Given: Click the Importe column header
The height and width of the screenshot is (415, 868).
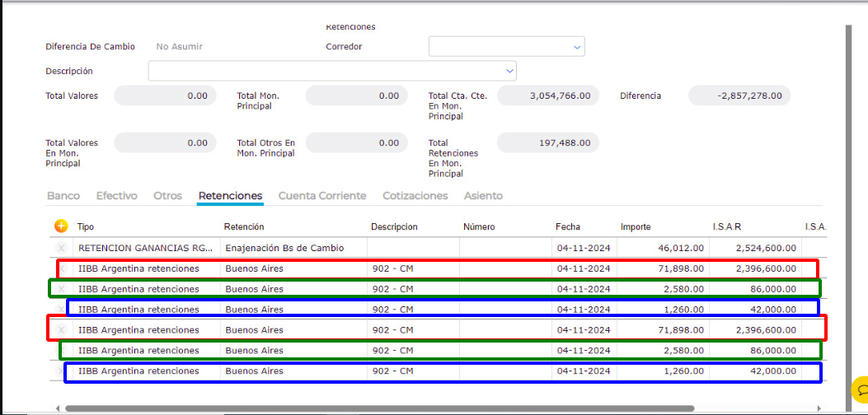Looking at the screenshot, I should tap(636, 226).
